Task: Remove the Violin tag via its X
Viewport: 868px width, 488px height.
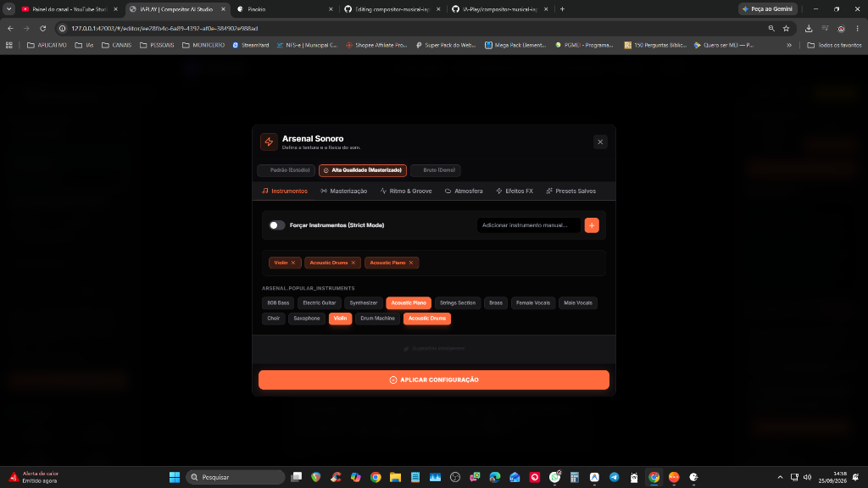Action: coord(293,263)
